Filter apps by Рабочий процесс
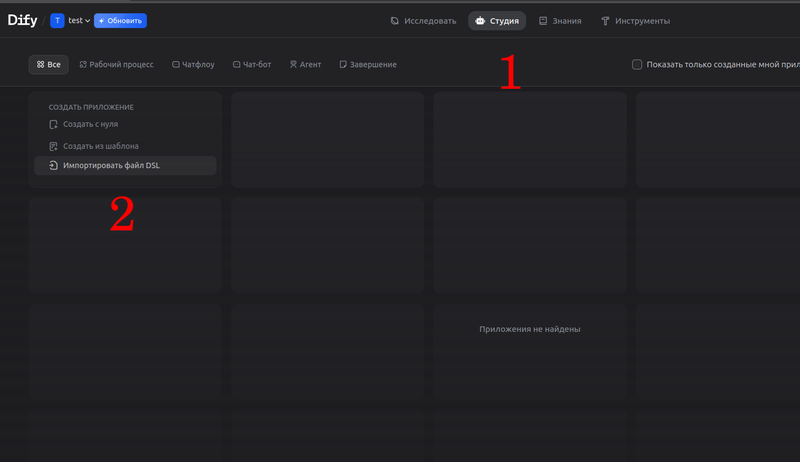 coord(116,64)
